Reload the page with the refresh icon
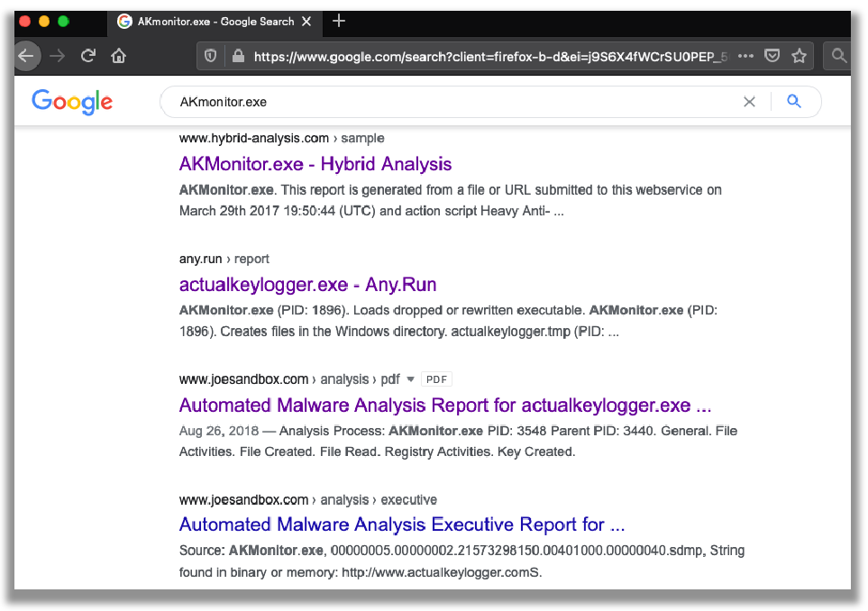This screenshot has height=611, width=868. [88, 56]
